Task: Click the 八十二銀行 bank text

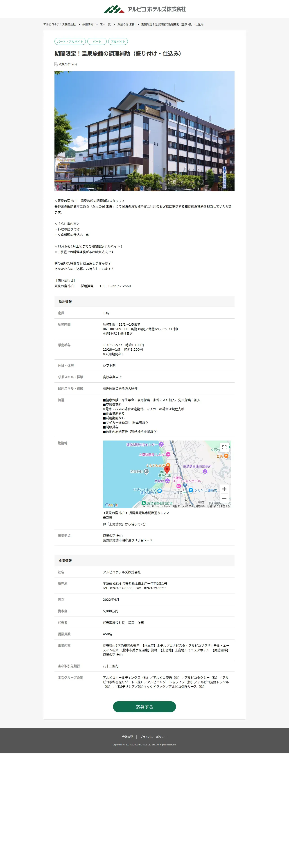Action: 111,666
